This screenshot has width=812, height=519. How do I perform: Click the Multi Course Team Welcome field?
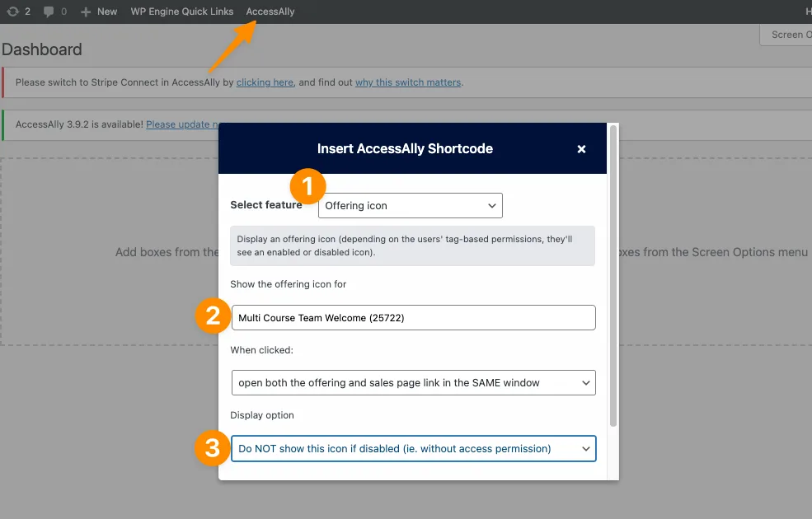click(413, 318)
